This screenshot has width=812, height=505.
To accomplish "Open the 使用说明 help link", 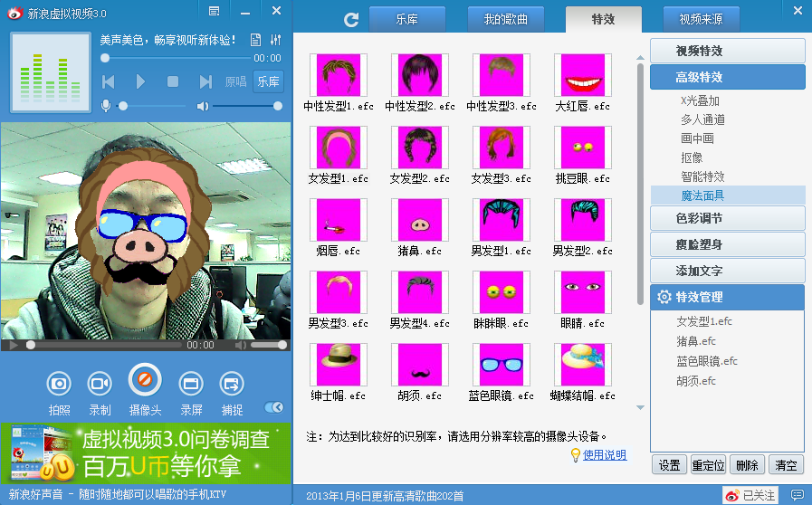I will click(604, 455).
